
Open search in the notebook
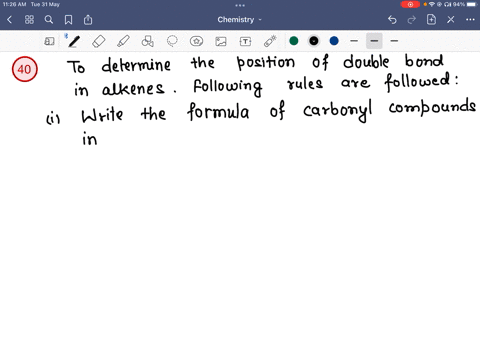(x=49, y=20)
